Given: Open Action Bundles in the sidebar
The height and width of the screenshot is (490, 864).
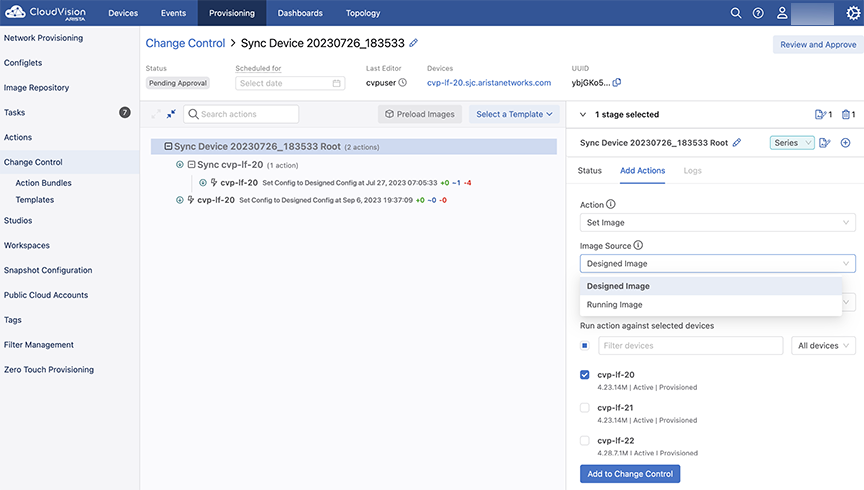Looking at the screenshot, I should pyautogui.click(x=44, y=183).
